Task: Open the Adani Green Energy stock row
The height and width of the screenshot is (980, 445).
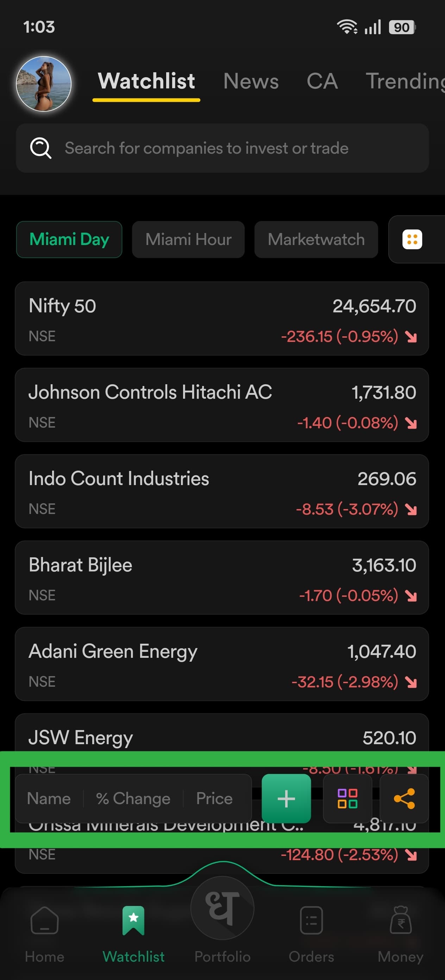Action: tap(222, 664)
